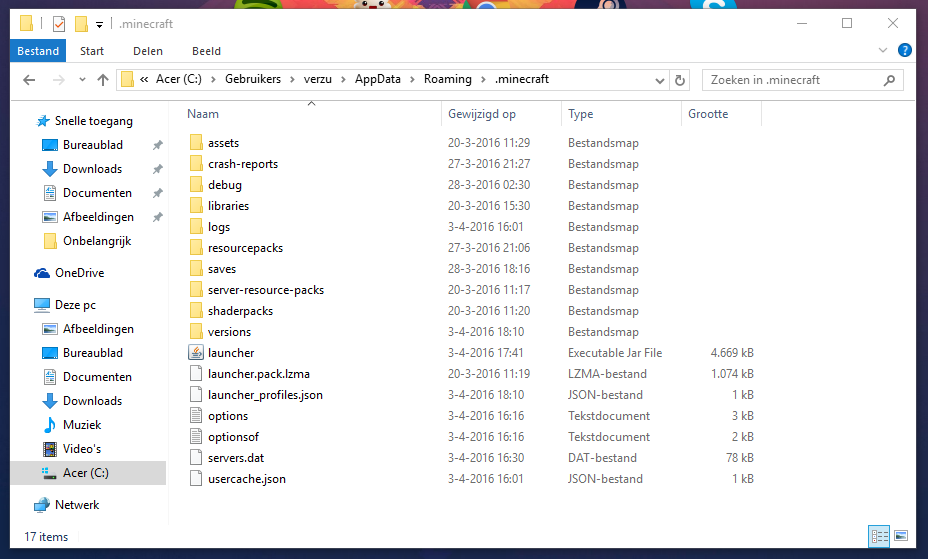Open the Beeld ribbon tab

[207, 51]
